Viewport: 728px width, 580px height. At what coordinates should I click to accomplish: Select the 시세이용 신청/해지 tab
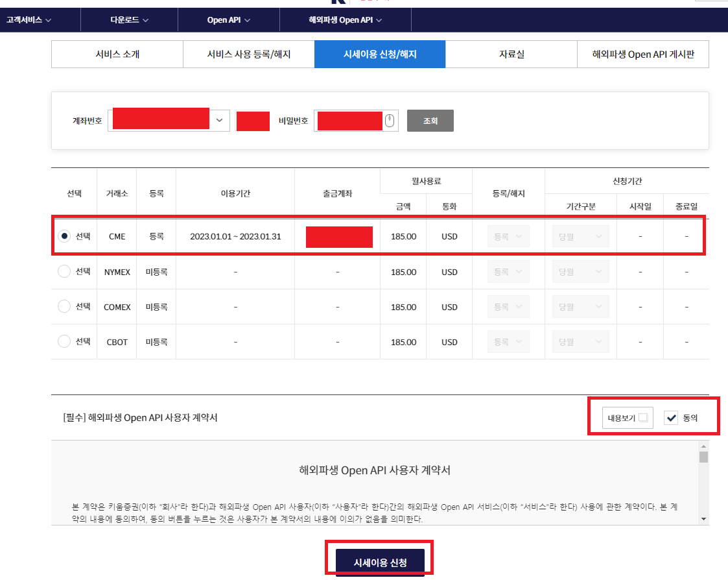(x=380, y=54)
